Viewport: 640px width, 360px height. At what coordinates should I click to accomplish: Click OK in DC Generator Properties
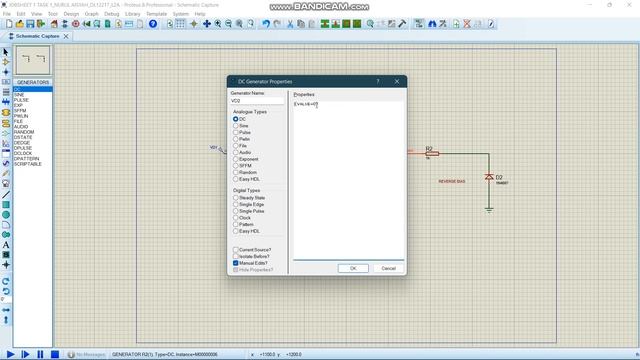pyautogui.click(x=353, y=268)
